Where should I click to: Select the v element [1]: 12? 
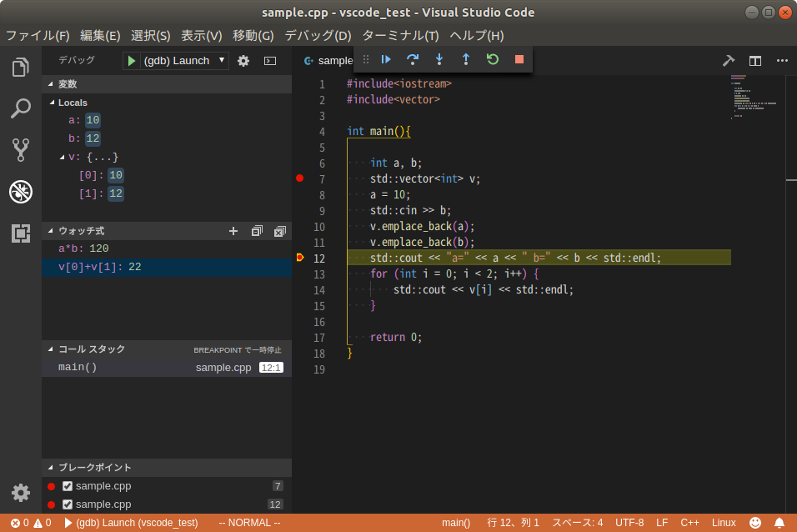point(167,193)
